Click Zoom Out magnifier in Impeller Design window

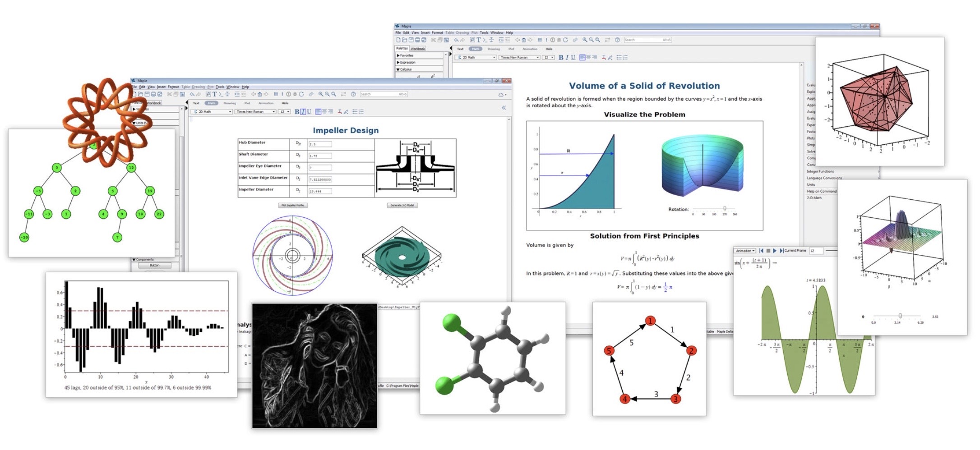click(x=327, y=94)
